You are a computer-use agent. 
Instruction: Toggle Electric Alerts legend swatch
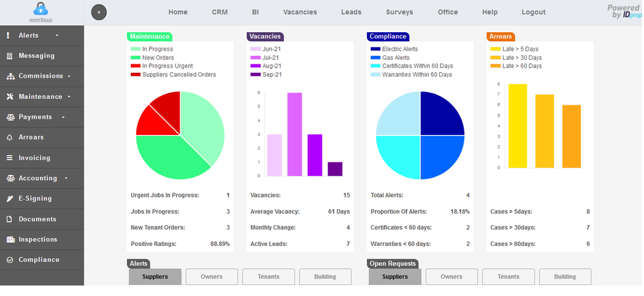[x=375, y=49]
